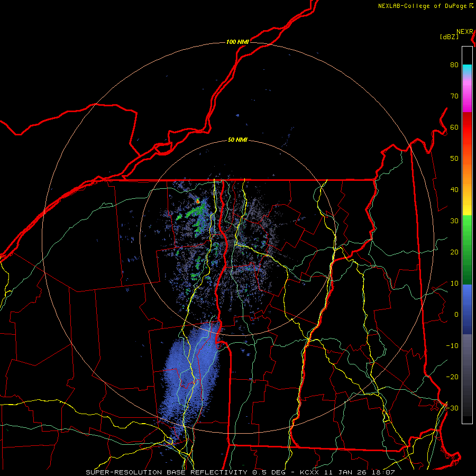The image size is (476, 476).
Task: Click the green band of the reflectivity color bar
Action: click(x=467, y=249)
